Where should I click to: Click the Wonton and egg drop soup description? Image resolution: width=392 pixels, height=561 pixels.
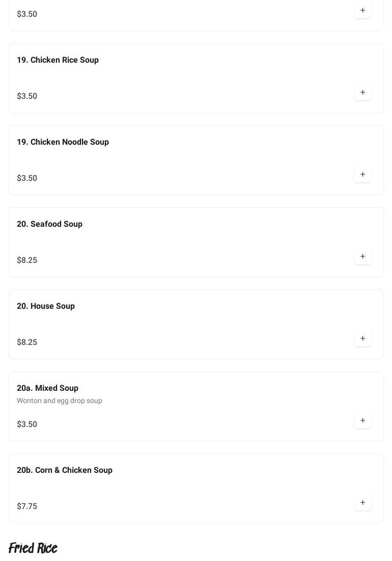[60, 401]
